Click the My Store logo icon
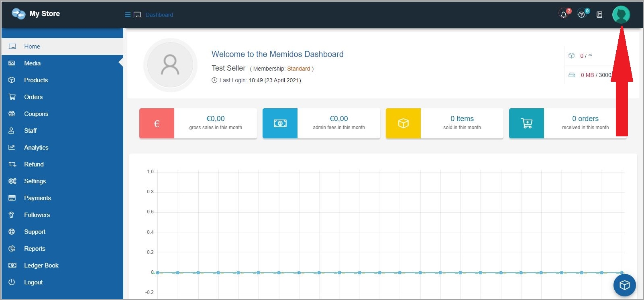Image resolution: width=644 pixels, height=300 pixels. (x=18, y=14)
